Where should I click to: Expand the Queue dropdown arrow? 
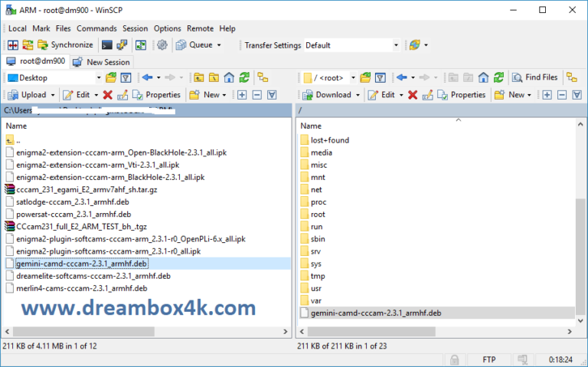(x=219, y=45)
